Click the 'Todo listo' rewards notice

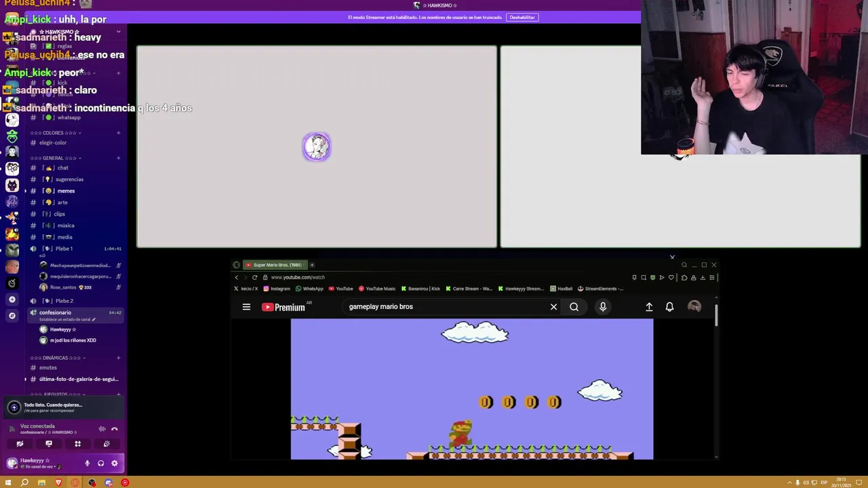click(x=64, y=407)
